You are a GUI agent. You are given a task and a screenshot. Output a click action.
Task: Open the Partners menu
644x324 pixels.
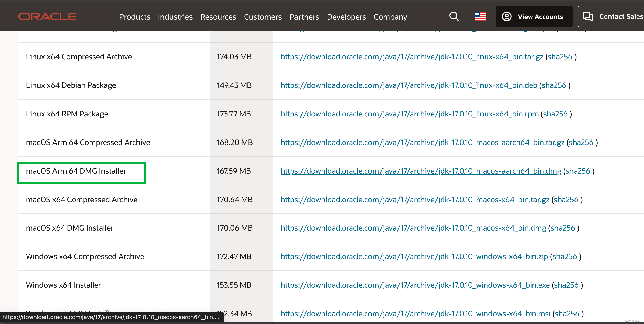point(304,17)
